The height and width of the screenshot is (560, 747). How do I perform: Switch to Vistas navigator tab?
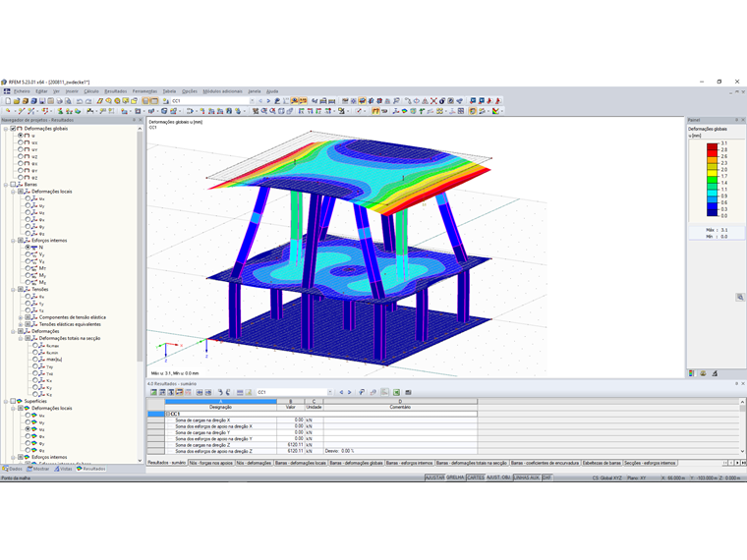coord(63,469)
